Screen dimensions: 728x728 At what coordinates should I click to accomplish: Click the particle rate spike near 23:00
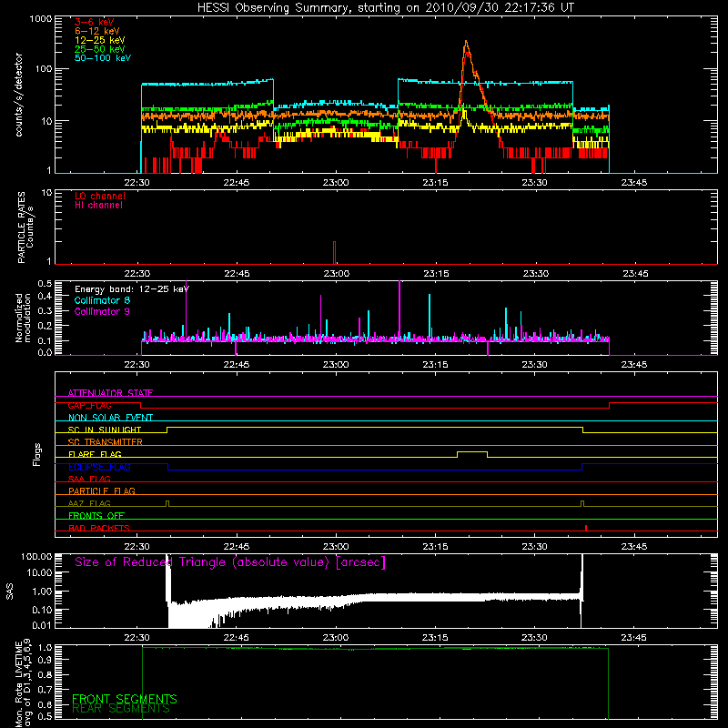(334, 252)
